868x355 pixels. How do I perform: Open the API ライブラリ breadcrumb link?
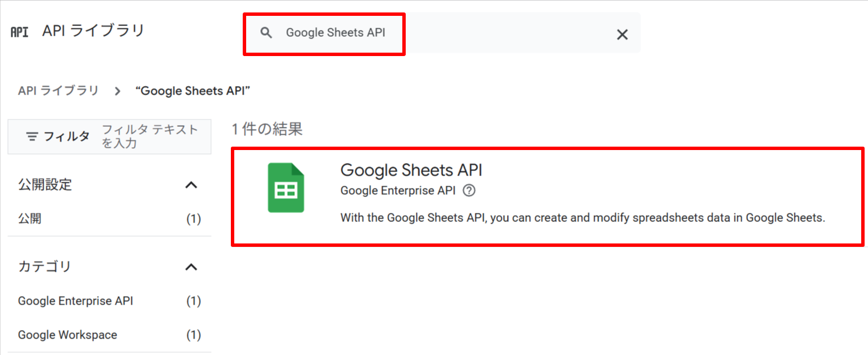58,91
